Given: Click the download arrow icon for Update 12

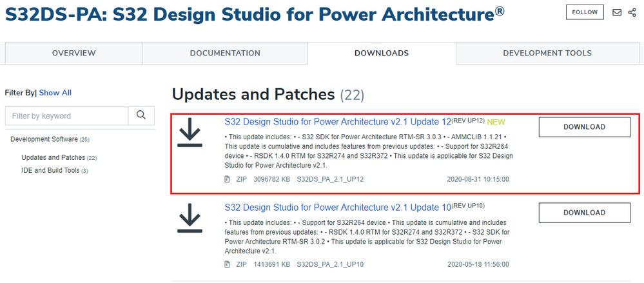Looking at the screenshot, I should pos(190,132).
